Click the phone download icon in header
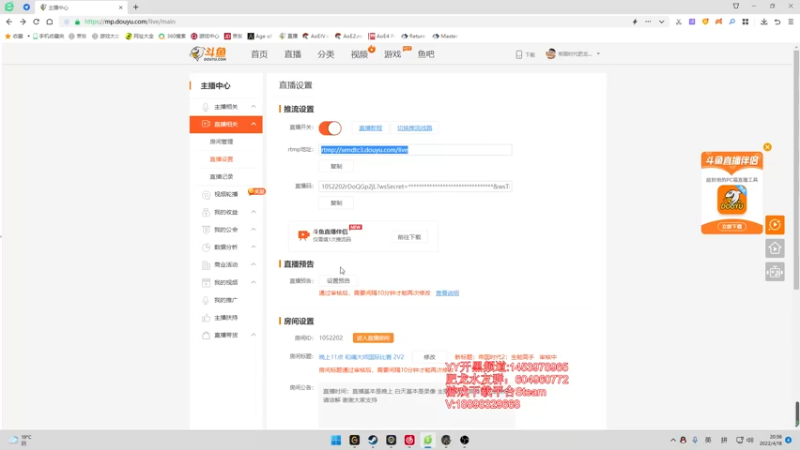 coord(519,54)
